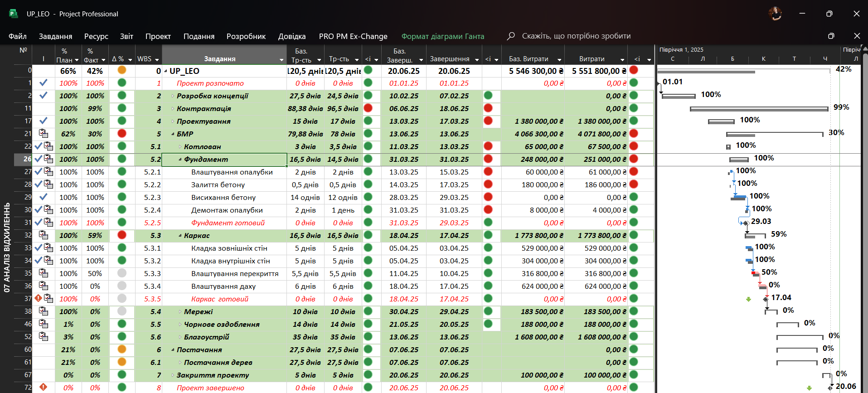
Task: Click the Project app icon in title bar
Action: (14, 14)
